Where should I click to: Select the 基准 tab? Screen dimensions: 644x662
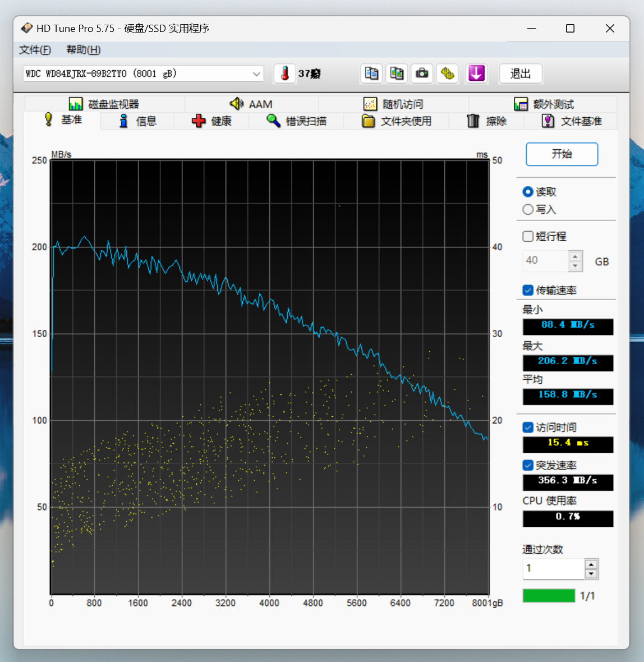(x=62, y=120)
